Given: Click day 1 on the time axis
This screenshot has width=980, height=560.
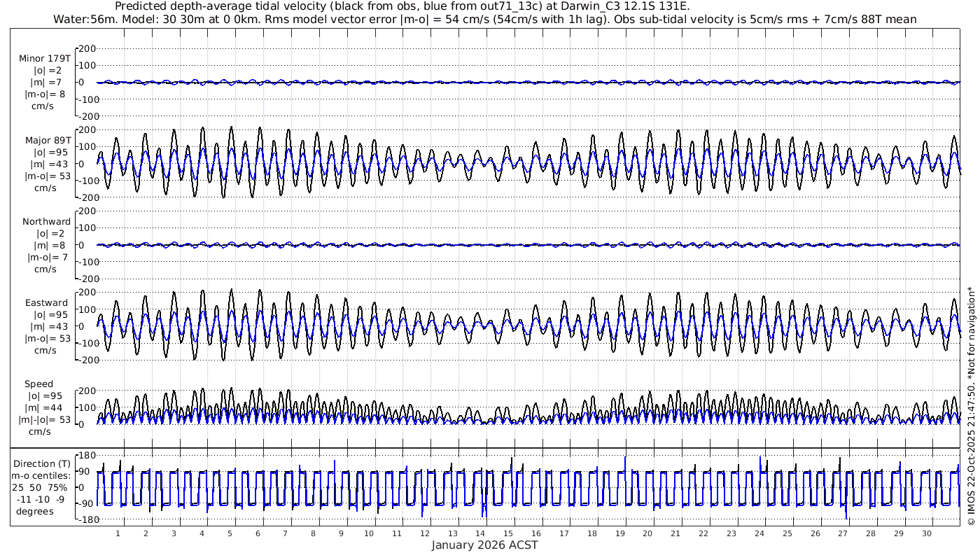Looking at the screenshot, I should click(x=118, y=533).
